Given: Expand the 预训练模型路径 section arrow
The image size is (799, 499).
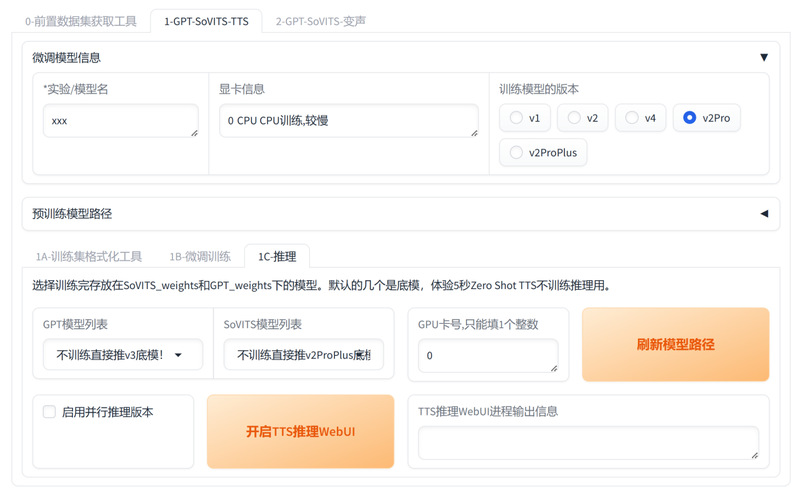Looking at the screenshot, I should click(x=764, y=213).
